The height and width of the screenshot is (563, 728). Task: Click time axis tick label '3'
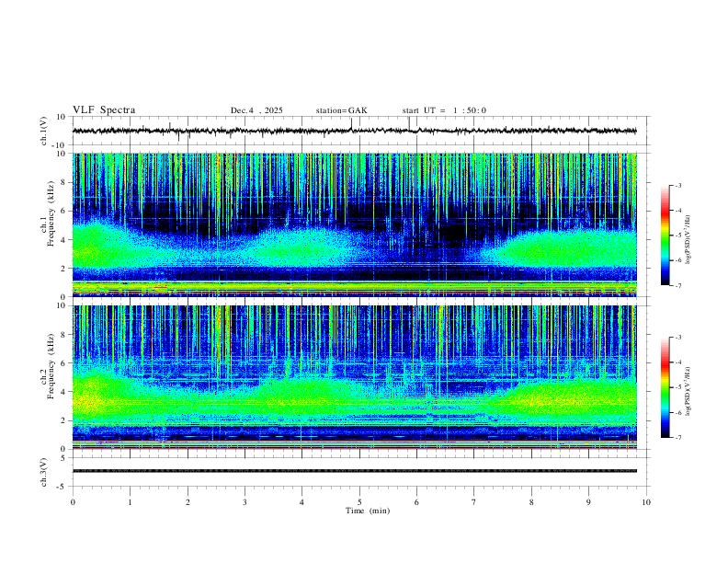tap(245, 502)
